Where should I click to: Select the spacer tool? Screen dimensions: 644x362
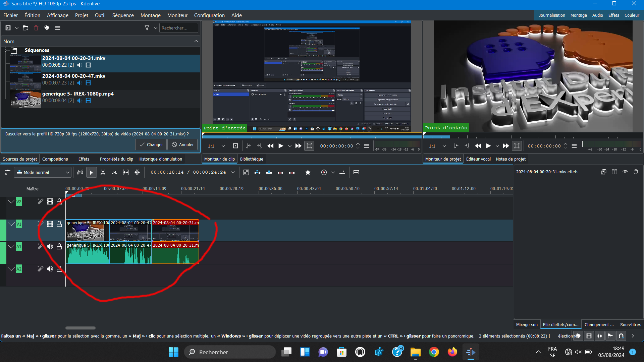(114, 172)
